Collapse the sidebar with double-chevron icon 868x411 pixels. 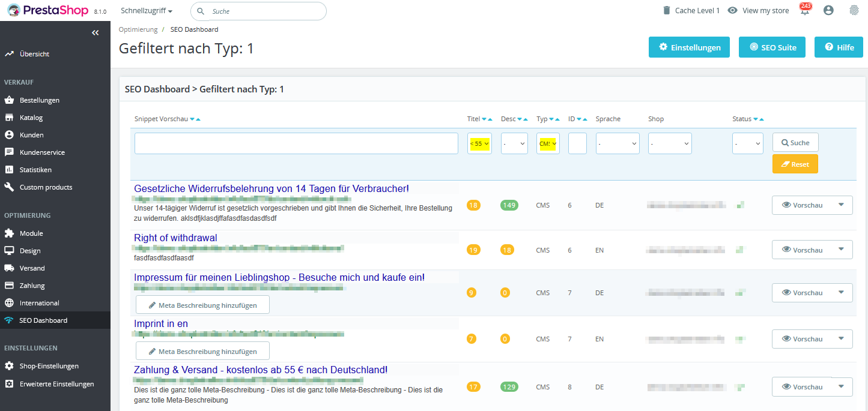pyautogui.click(x=95, y=33)
